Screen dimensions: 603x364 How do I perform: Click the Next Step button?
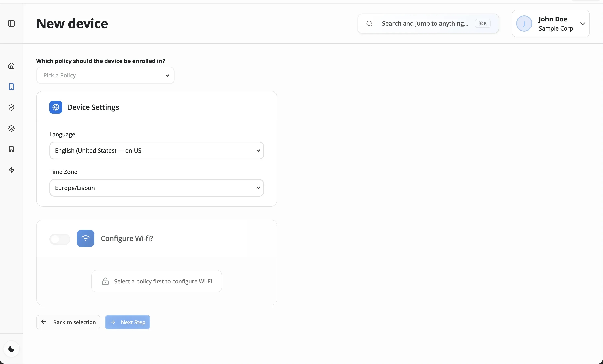pyautogui.click(x=128, y=322)
